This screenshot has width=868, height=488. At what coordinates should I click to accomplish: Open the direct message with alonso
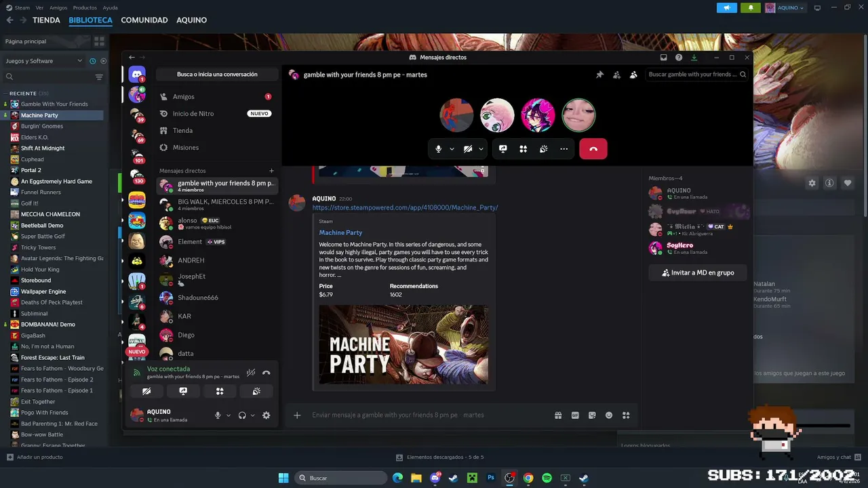pos(217,223)
